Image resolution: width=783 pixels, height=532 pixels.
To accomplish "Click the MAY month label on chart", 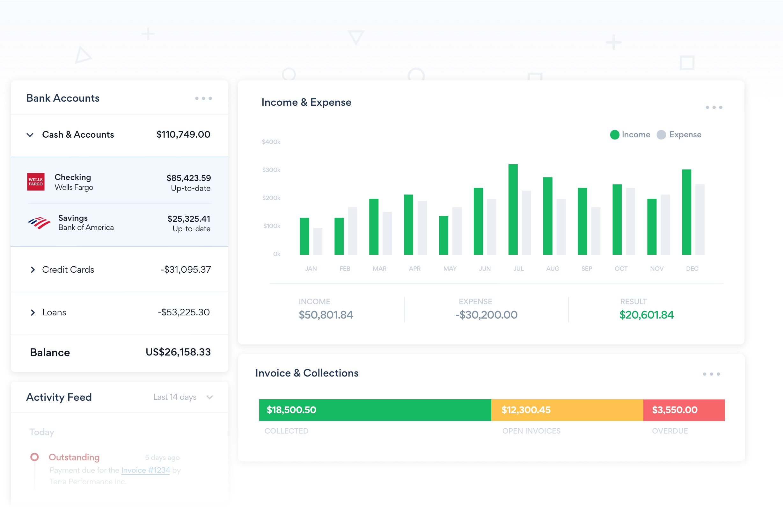I will (450, 269).
